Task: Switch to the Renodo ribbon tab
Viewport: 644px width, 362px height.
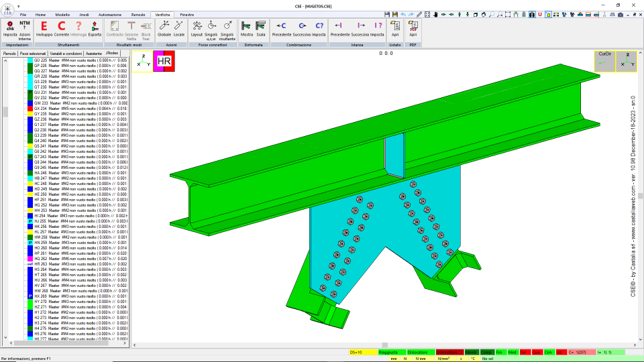Action: coord(138,15)
